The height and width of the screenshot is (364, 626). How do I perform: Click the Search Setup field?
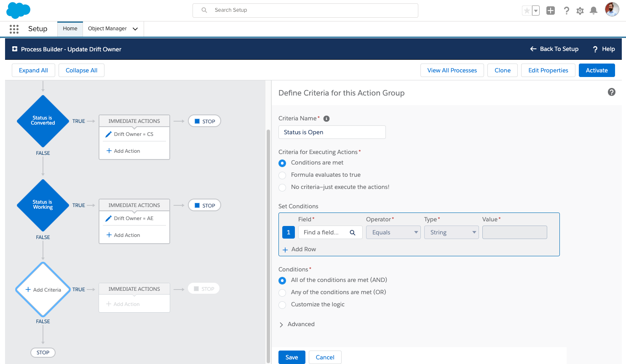coord(305,10)
